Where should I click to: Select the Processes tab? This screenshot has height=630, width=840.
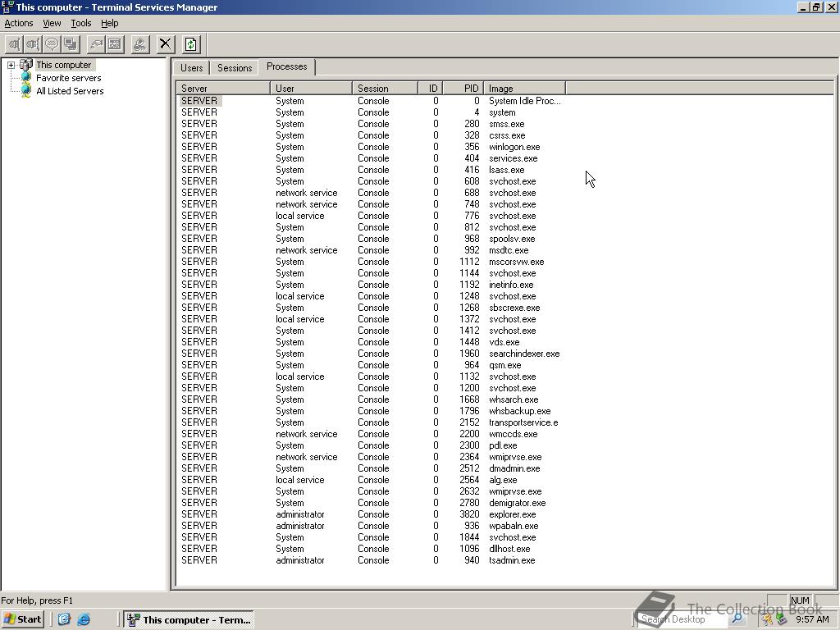click(x=287, y=66)
